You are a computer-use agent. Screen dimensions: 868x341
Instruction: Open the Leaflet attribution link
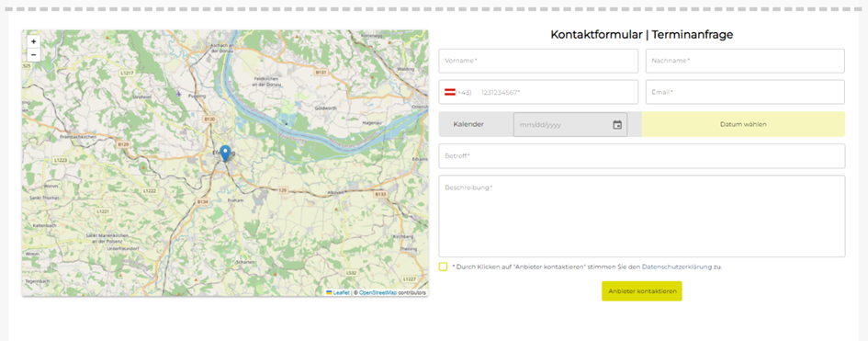tap(341, 292)
